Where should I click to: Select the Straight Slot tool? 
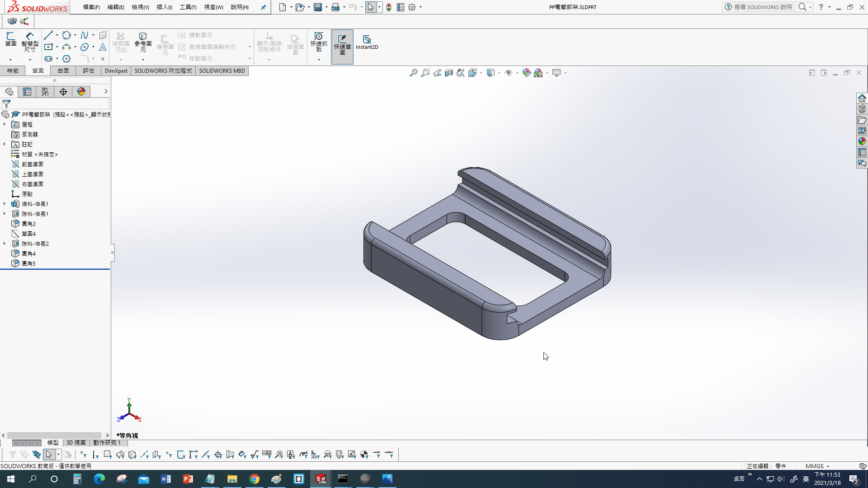click(48, 59)
